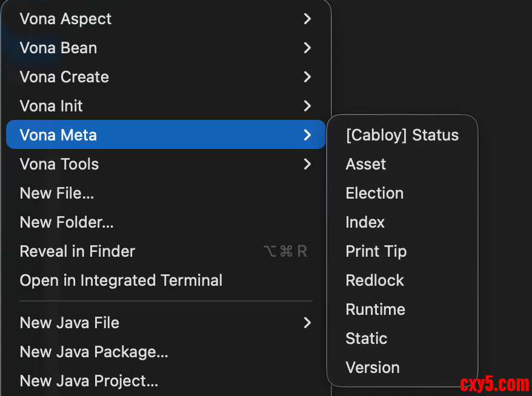Choose New Java Package... entry

(94, 352)
